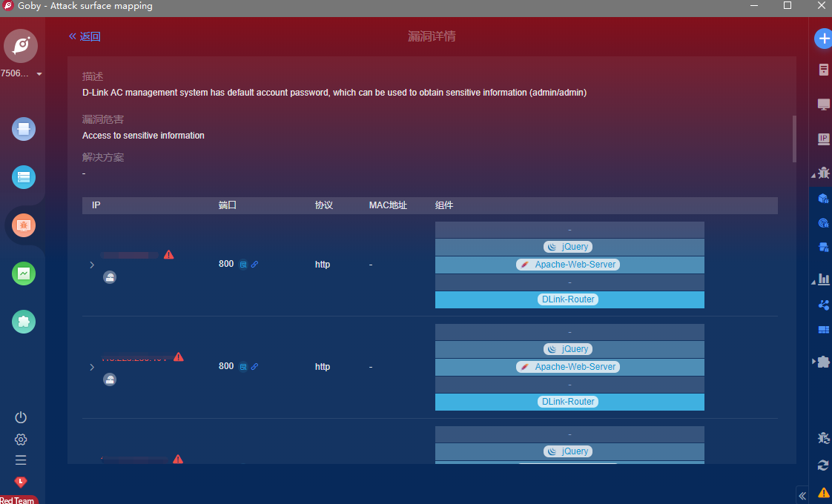Open the vulnerability section in left sidebar

(24, 225)
